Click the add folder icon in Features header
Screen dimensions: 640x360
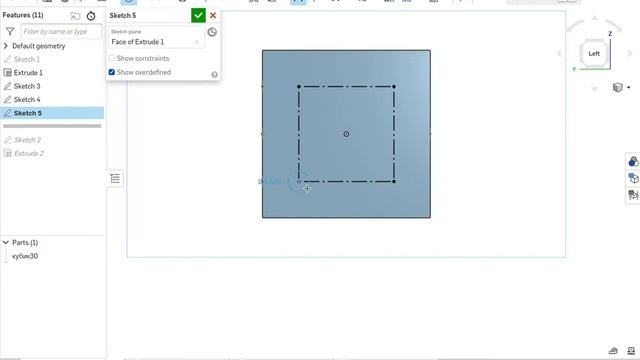tap(75, 16)
